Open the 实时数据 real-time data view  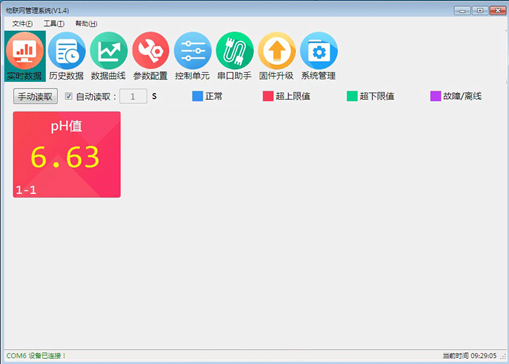click(x=25, y=56)
